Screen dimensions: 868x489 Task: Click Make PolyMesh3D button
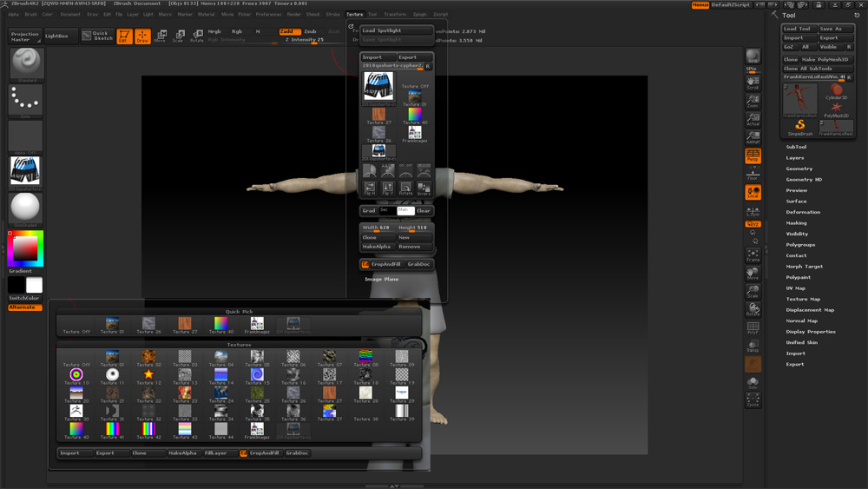click(825, 59)
